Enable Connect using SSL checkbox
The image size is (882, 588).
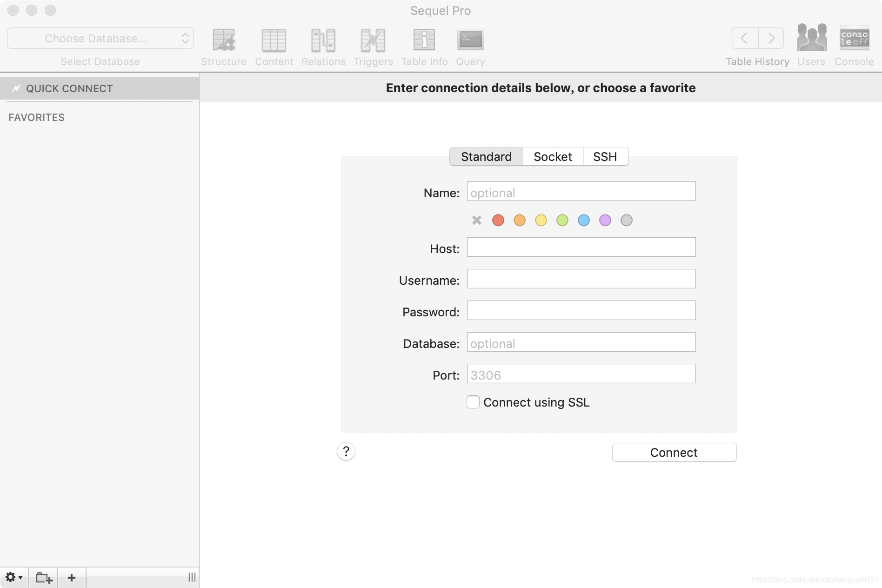click(473, 402)
